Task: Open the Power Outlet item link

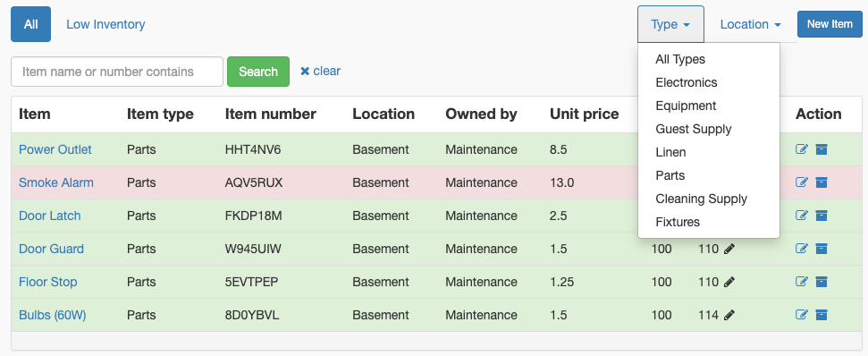Action: pyautogui.click(x=55, y=149)
